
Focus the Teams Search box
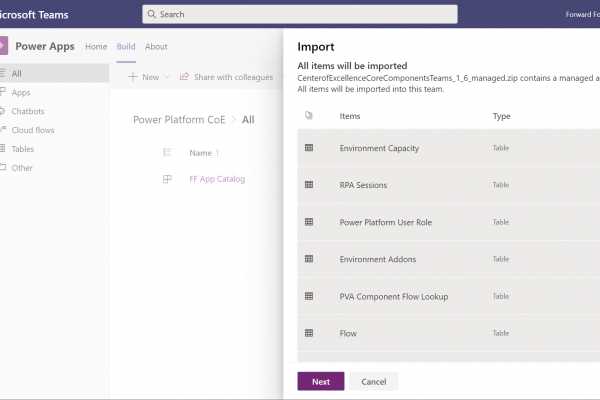[x=300, y=14]
